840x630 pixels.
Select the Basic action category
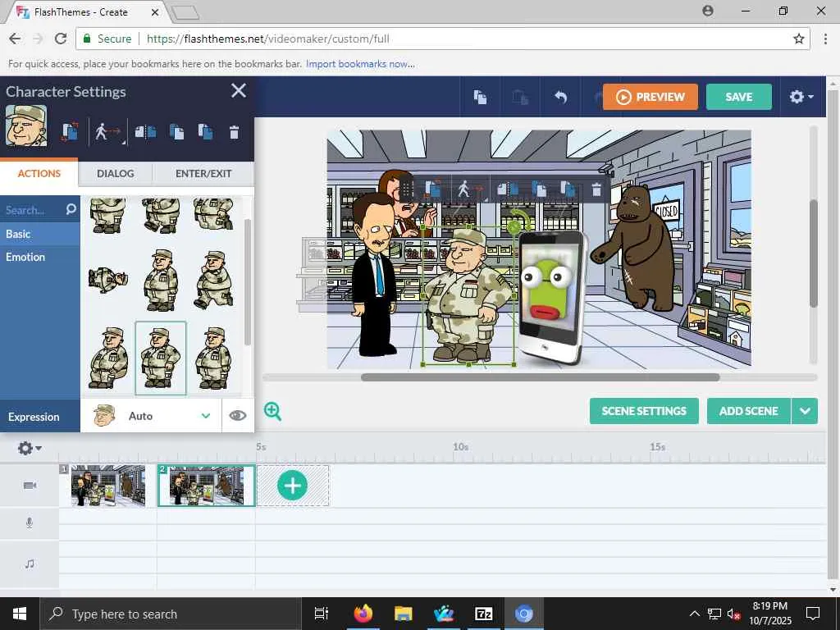(40, 234)
